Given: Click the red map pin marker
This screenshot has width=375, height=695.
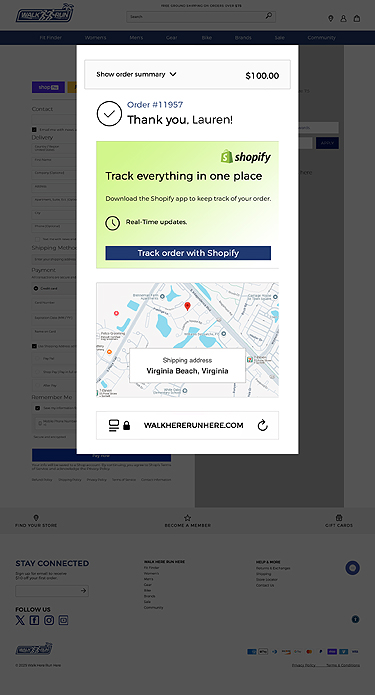Looking at the screenshot, I should tap(188, 306).
